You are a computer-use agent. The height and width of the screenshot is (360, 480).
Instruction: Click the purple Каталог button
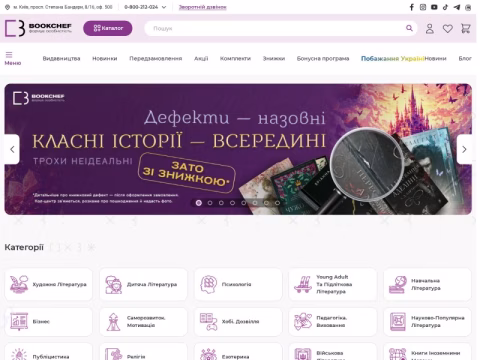[108, 28]
